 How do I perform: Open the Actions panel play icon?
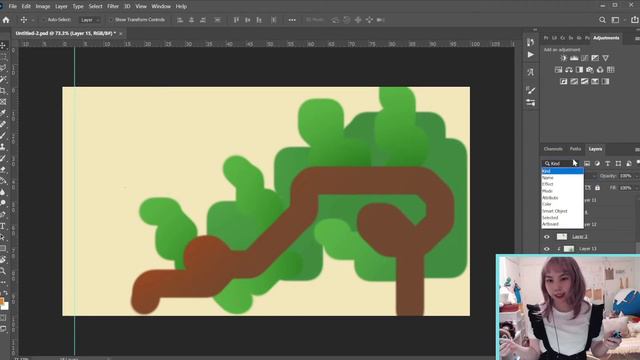(530, 55)
